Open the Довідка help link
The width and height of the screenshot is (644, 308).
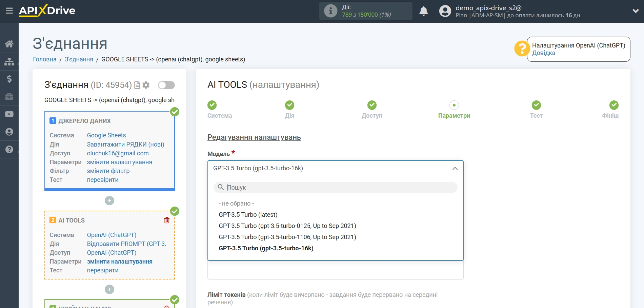543,53
